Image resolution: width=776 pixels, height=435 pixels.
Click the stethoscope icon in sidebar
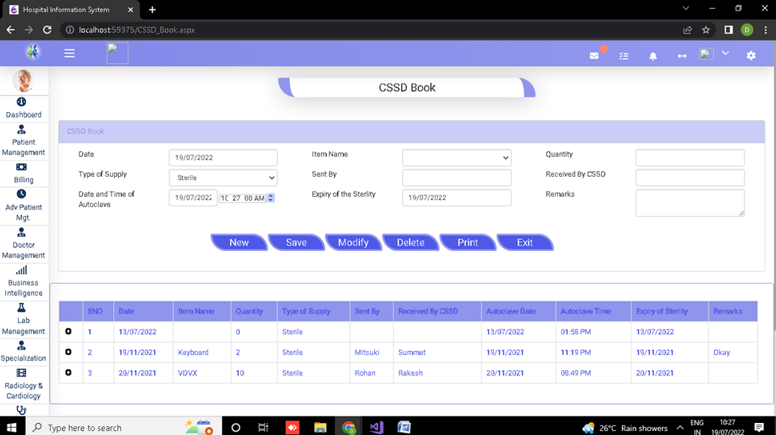(21, 410)
